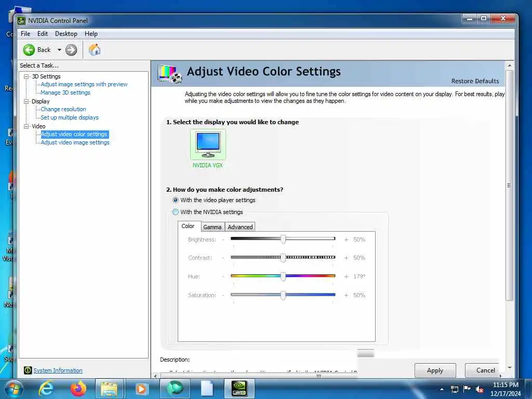
Task: Click the Brightness slider handle
Action: [x=283, y=239]
